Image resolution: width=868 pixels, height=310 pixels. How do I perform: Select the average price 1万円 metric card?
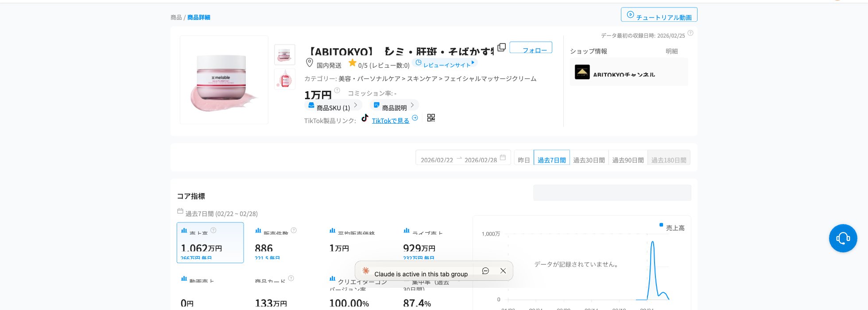pos(359,243)
